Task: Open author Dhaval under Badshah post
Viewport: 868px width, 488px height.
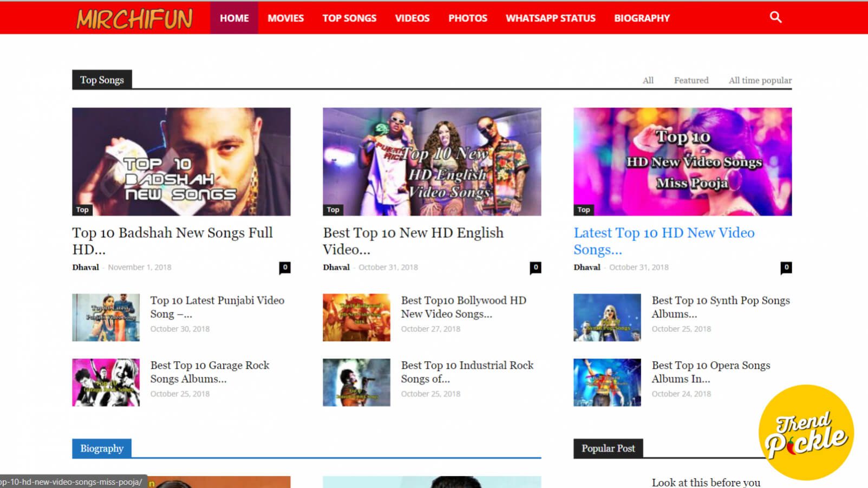Action: (x=86, y=267)
